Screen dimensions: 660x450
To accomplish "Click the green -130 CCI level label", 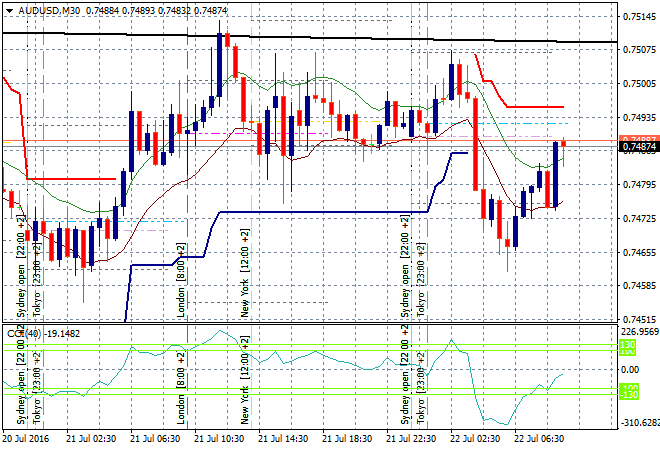I will pos(629,394).
